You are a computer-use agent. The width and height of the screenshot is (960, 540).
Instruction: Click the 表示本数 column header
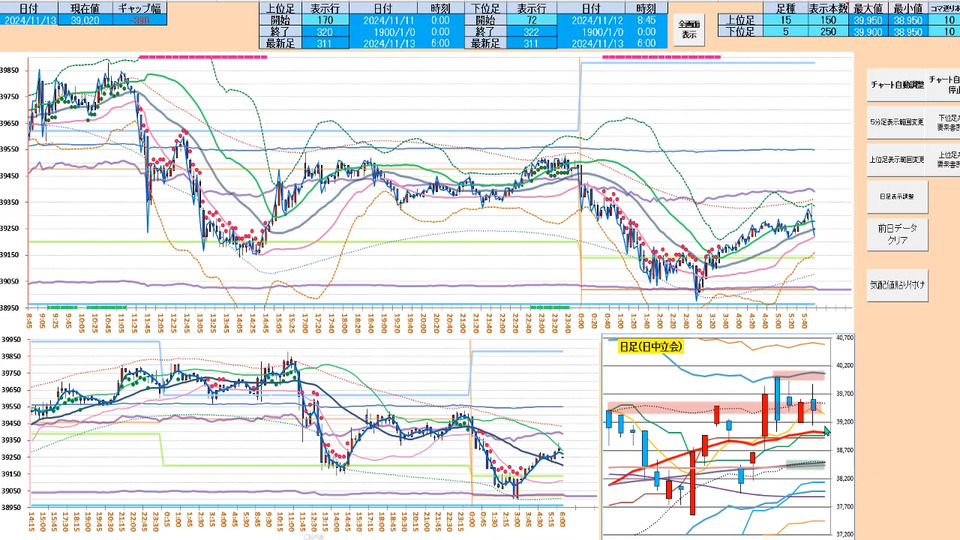pyautogui.click(x=828, y=9)
